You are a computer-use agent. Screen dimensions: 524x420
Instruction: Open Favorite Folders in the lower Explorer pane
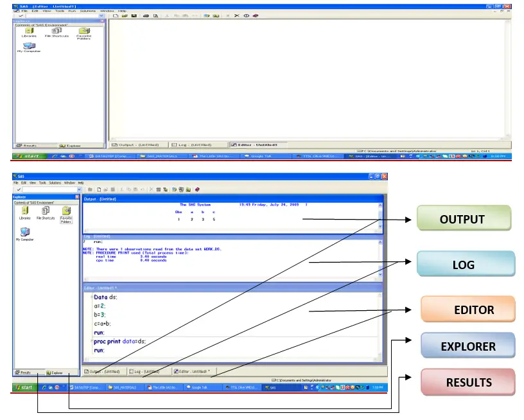click(66, 211)
